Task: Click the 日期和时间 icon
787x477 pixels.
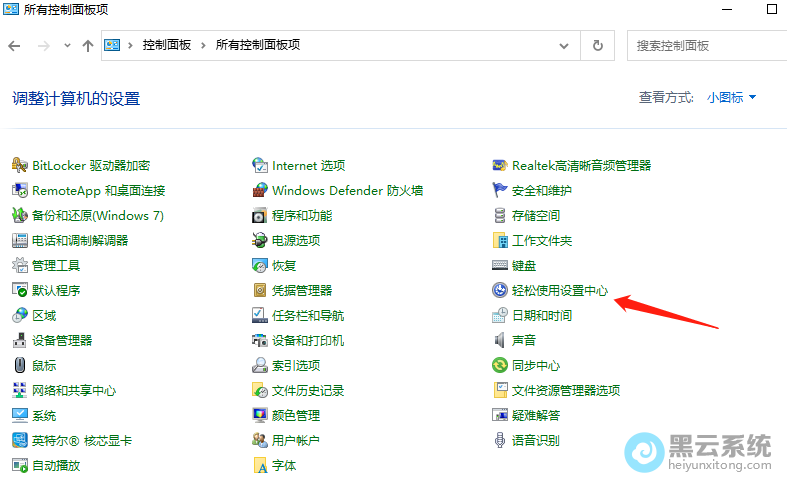Action: click(499, 315)
